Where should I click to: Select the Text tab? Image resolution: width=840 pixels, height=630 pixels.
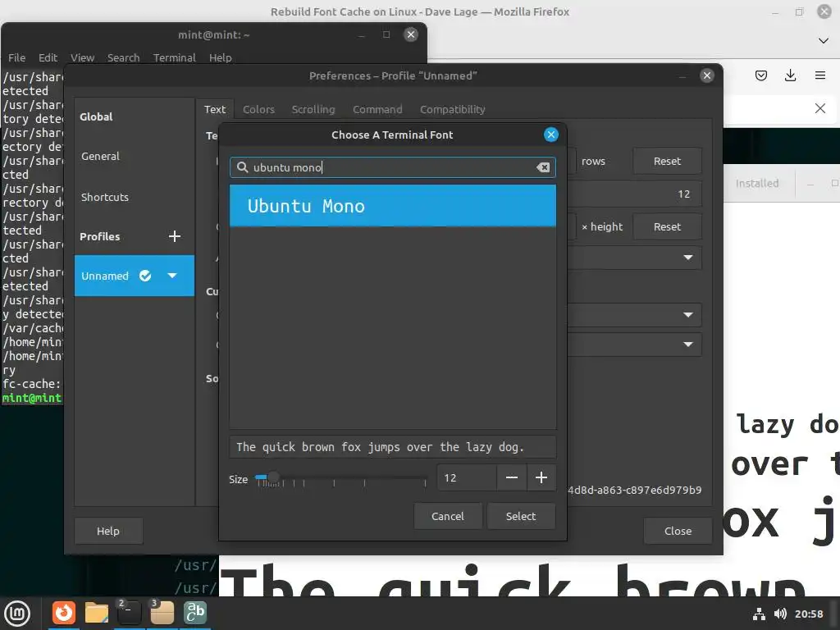(215, 109)
